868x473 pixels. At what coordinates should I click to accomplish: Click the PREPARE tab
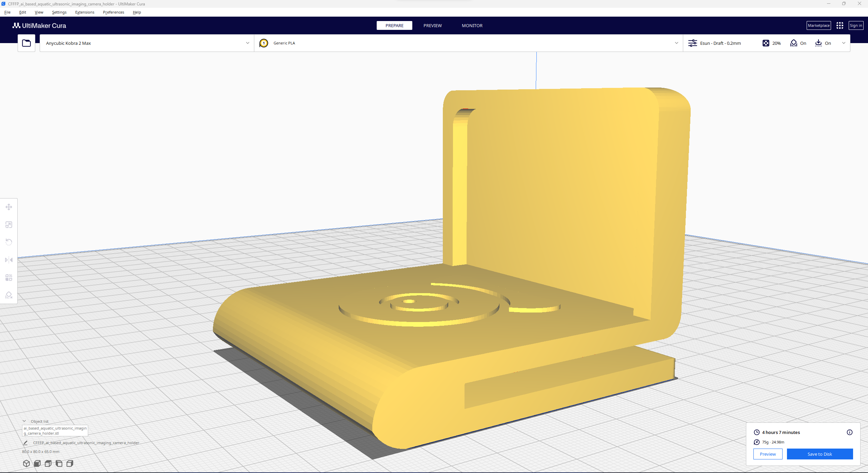click(x=394, y=25)
